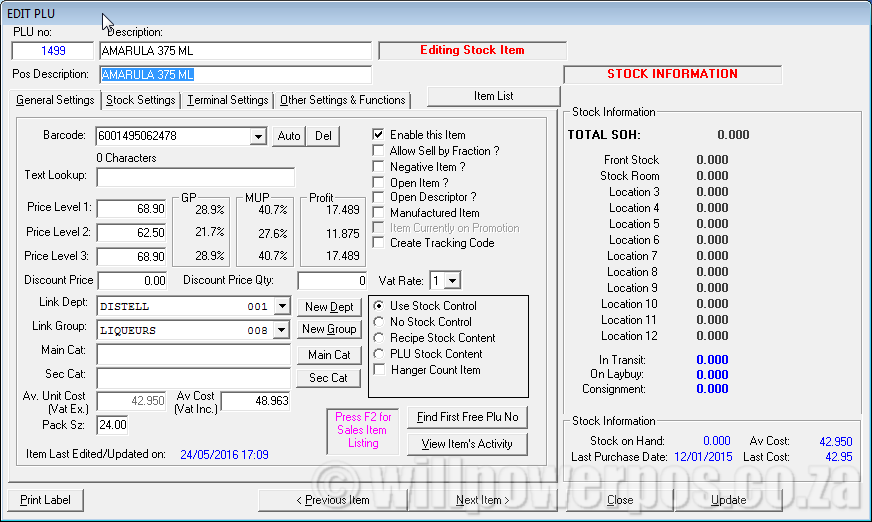
Task: Click the Price Level 1 field
Action: tap(131, 208)
